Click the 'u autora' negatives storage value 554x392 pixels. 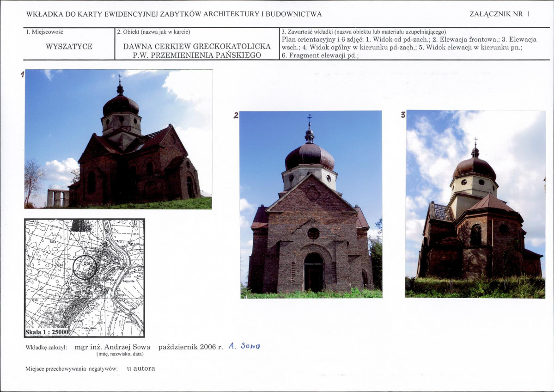tap(141, 368)
